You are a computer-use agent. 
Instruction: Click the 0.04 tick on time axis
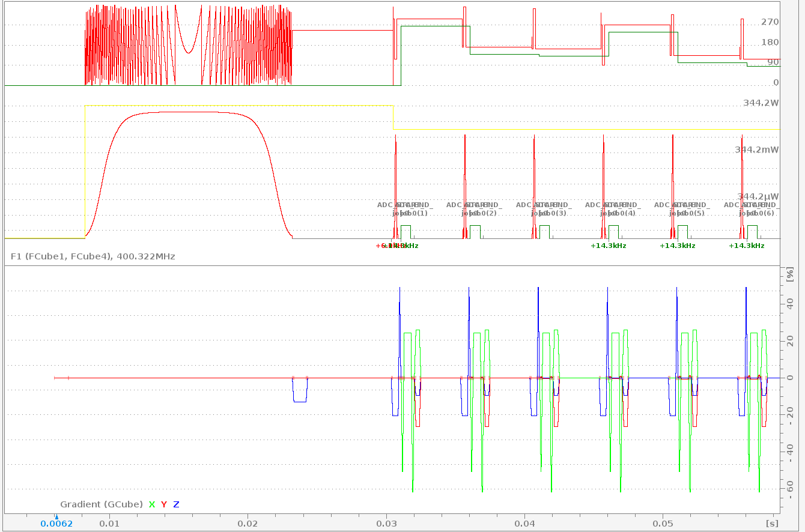(x=525, y=524)
